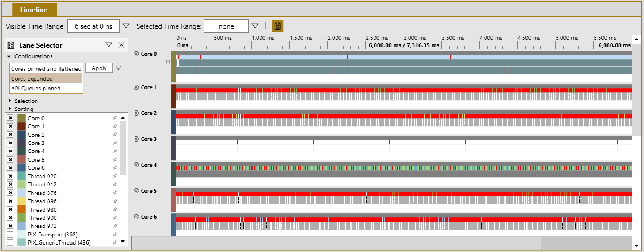Click the Selected Time Range input field
The width and height of the screenshot is (644, 252).
coord(226,26)
